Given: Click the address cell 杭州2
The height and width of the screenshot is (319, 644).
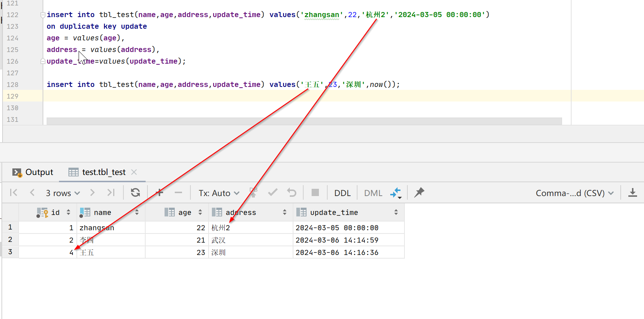Looking at the screenshot, I should [x=251, y=228].
